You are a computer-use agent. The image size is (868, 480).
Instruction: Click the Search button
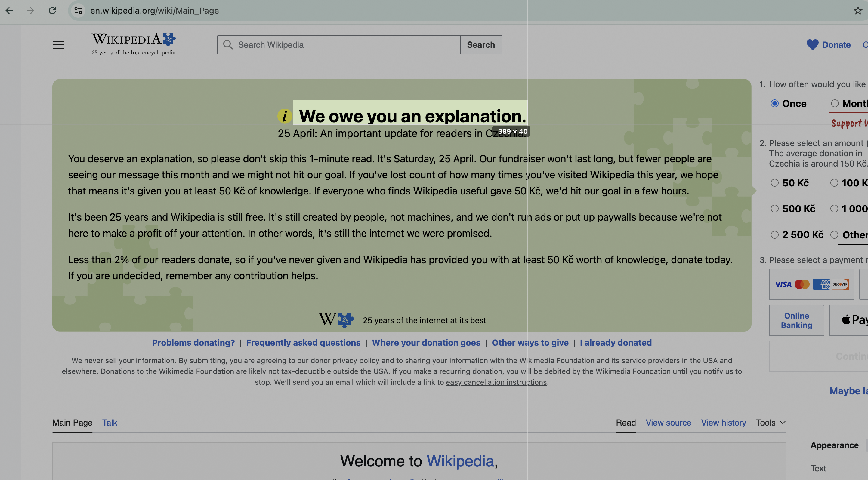coord(481,45)
